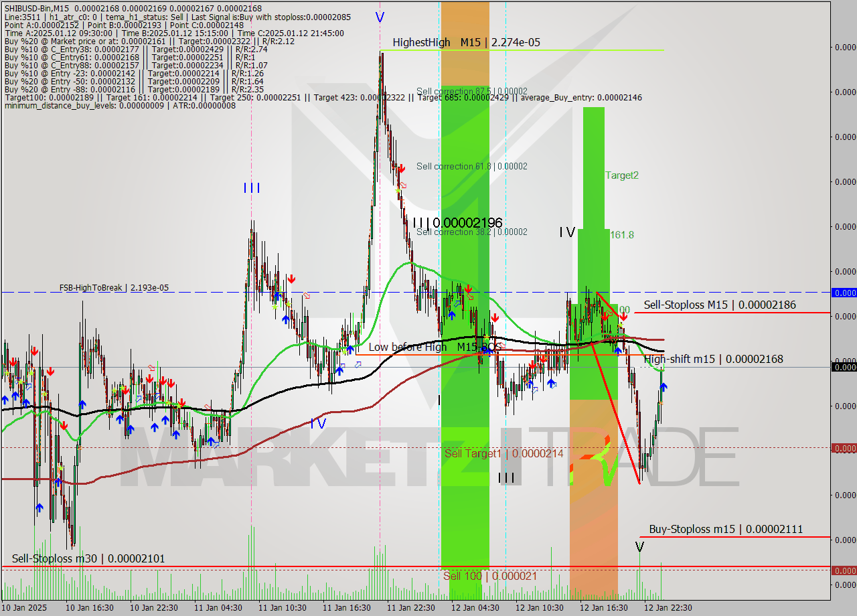The width and height of the screenshot is (857, 616).
Task: Click the blue FSB price tag on price axis
Action: pyautogui.click(x=844, y=293)
